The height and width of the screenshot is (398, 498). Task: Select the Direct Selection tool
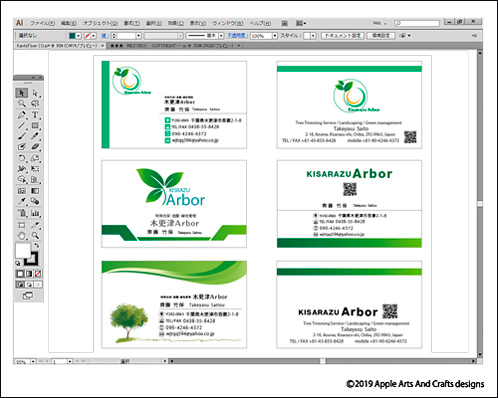tap(35, 93)
